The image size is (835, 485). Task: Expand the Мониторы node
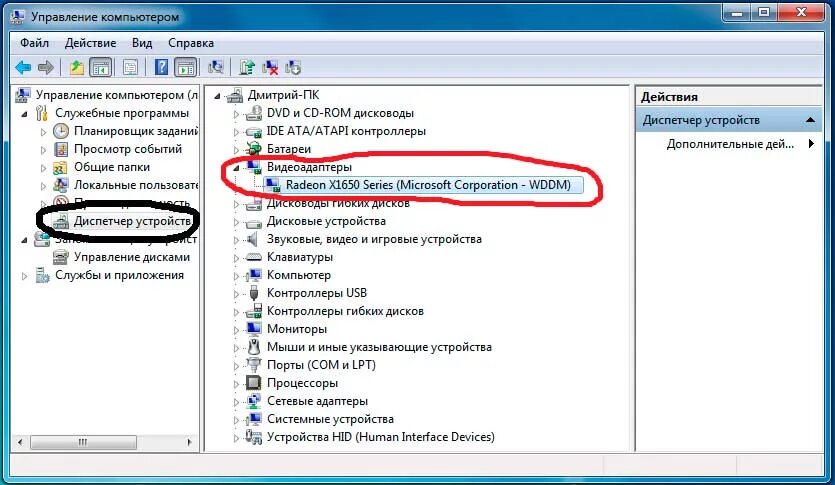[x=236, y=330]
